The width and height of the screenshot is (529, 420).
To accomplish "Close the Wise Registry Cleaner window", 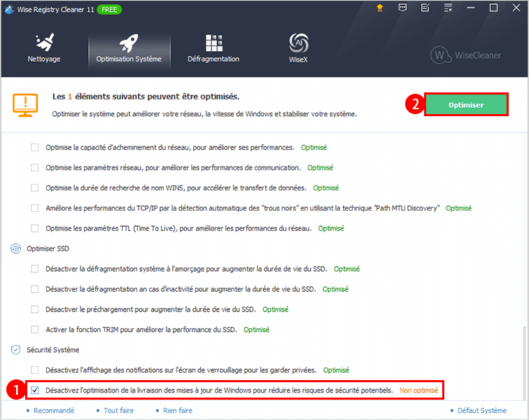I will coord(516,8).
